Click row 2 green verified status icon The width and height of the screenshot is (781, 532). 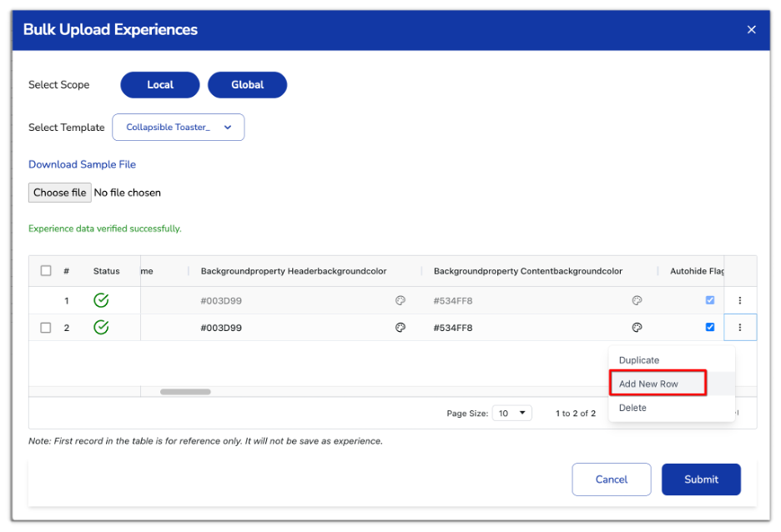101,327
